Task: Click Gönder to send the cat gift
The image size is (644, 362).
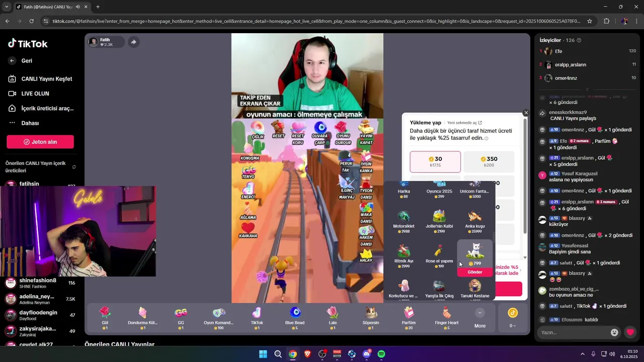Action: click(x=475, y=272)
